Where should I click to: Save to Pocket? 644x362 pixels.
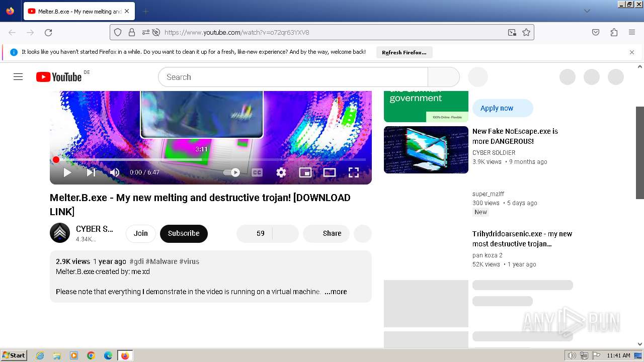[596, 32]
